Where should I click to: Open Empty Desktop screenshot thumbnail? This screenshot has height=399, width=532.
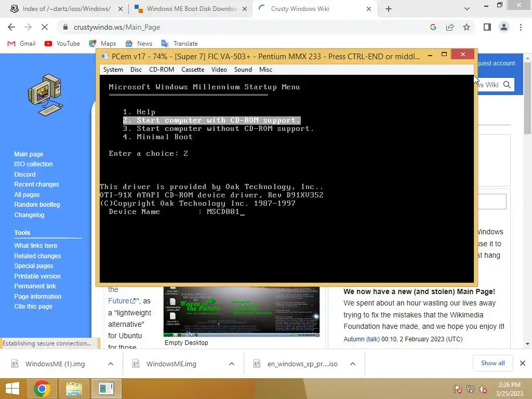[x=242, y=312]
